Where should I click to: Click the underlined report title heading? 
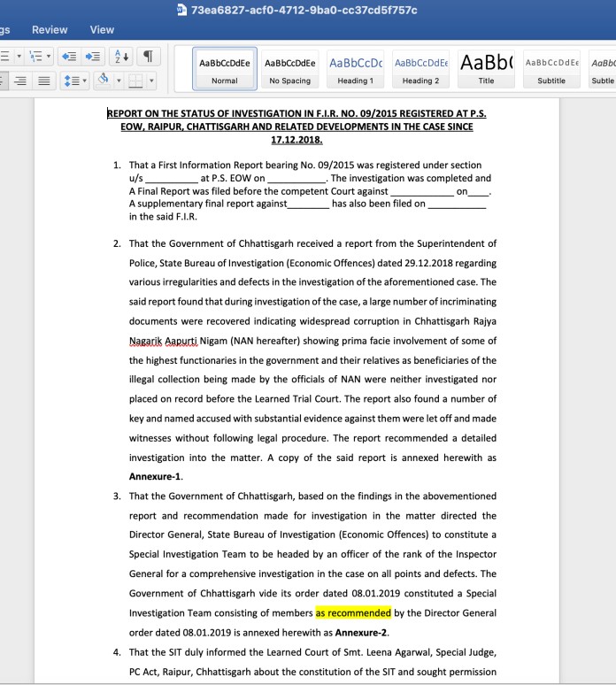296,127
